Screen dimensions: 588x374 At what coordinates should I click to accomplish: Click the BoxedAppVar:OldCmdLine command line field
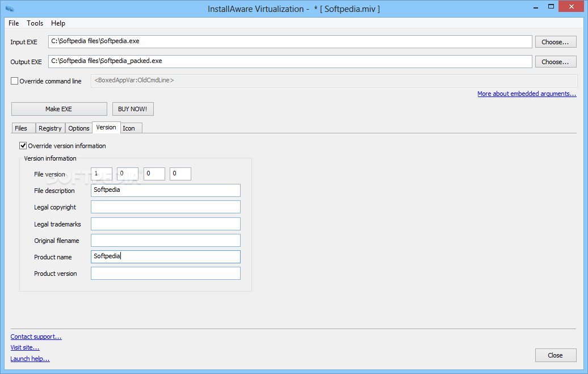pos(334,81)
